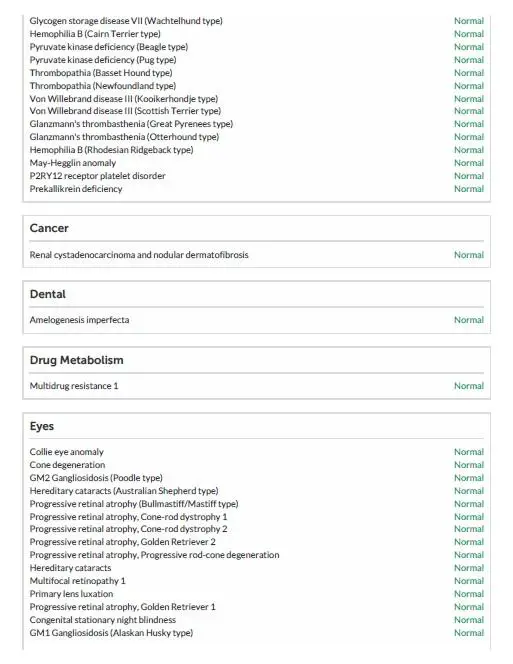Image resolution: width=513 pixels, height=664 pixels.
Task: Click the Drug Metabolism section heading
Action: click(x=77, y=360)
